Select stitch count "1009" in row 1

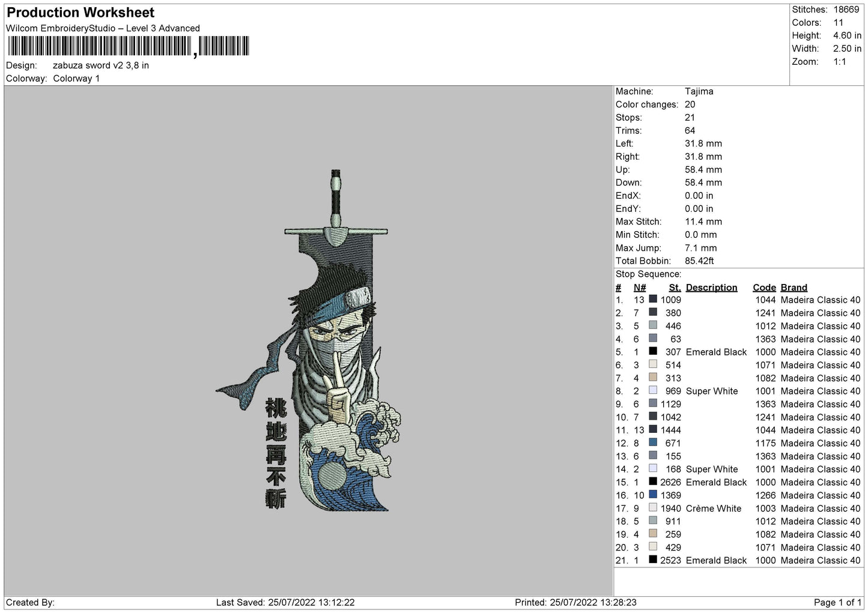[671, 300]
